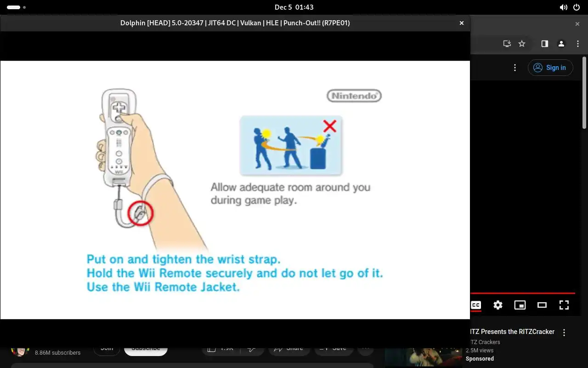Click the install app icon in Chrome address bar
The width and height of the screenshot is (588, 368).
coord(507,44)
